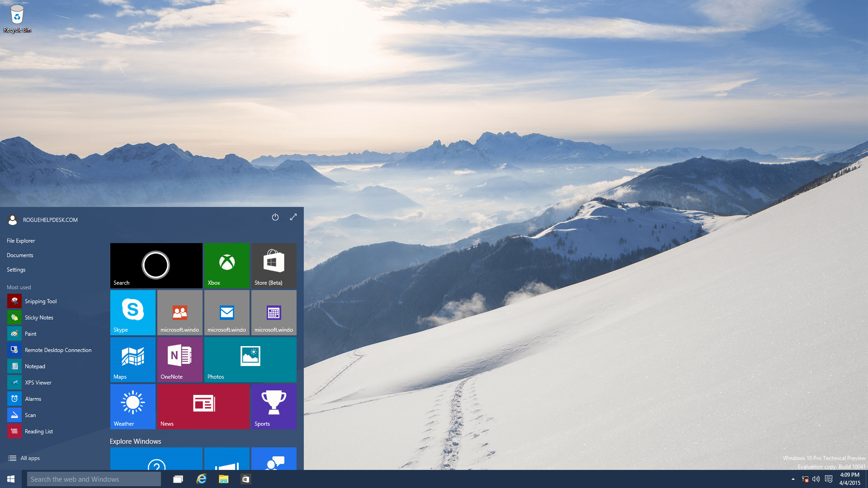The width and height of the screenshot is (868, 488).
Task: Open the OneNote tile
Action: coord(179,359)
